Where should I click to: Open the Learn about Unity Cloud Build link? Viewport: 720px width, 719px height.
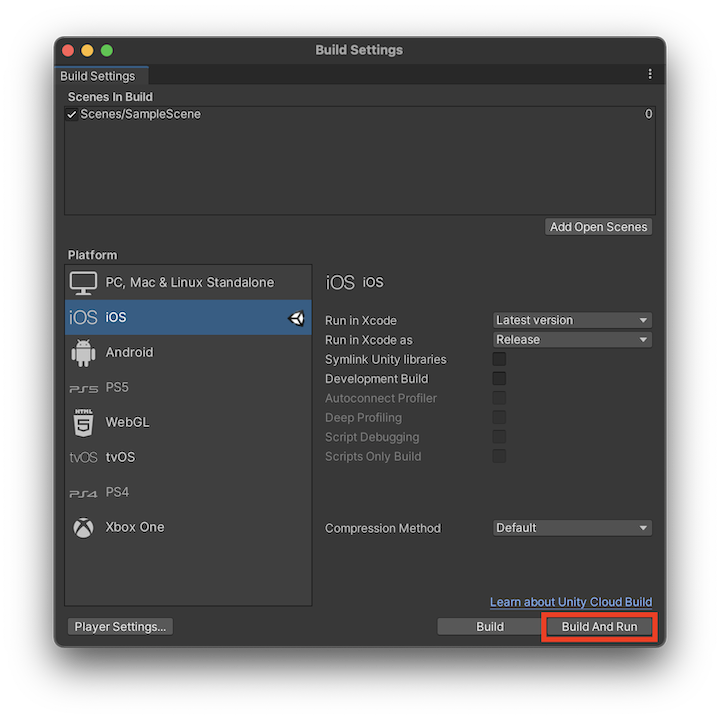[x=571, y=602]
